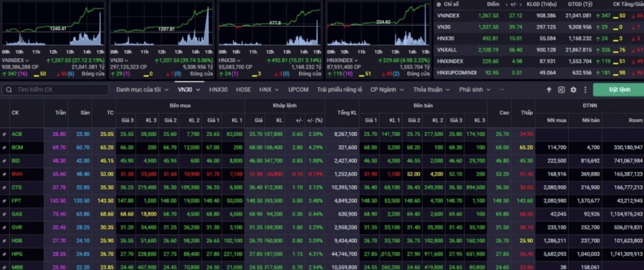Click the Đặt lệnh button
This screenshot has width=644, height=270.
click(619, 90)
